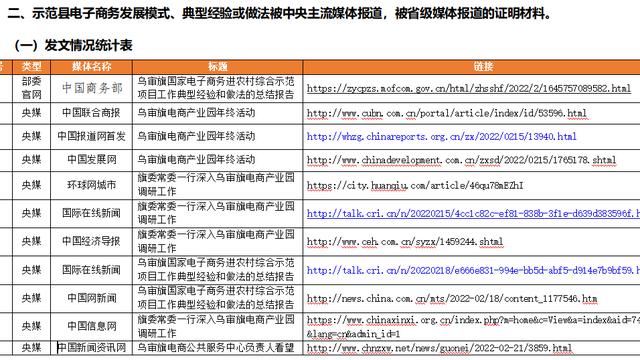Viewport: 640px width, 360px height.
Task: Select the 中国商务部 media name cell
Action: 91,88
